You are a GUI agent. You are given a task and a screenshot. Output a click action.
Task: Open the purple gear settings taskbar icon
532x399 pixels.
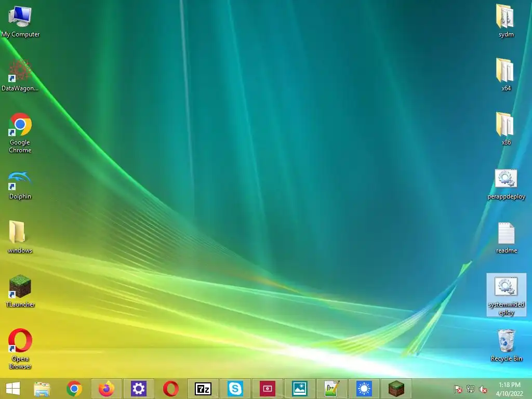click(138, 389)
